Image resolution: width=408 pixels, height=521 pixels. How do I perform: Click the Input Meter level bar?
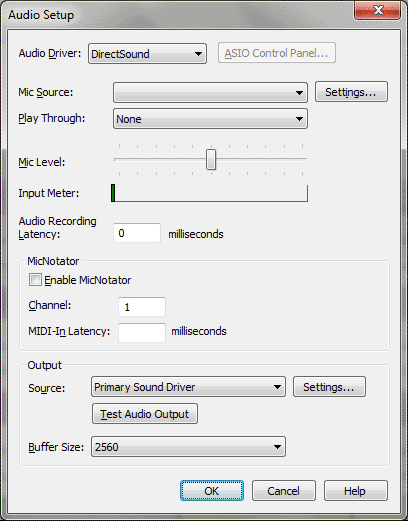(209, 193)
